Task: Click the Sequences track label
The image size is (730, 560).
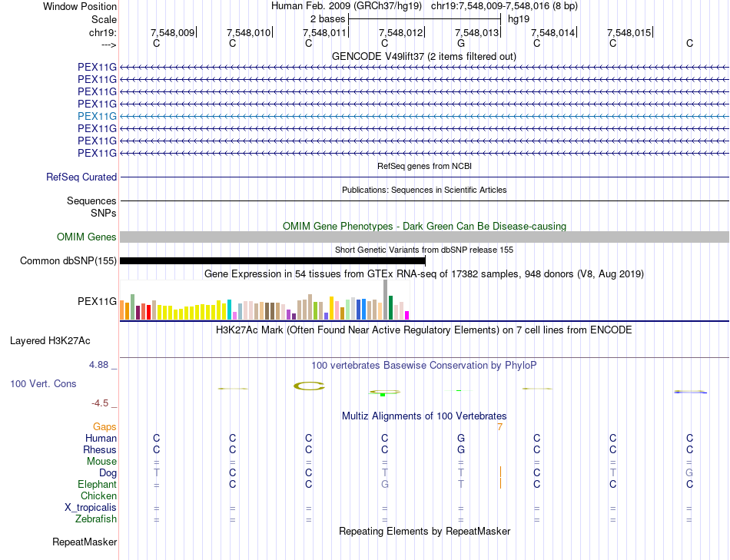Action: [x=91, y=201]
